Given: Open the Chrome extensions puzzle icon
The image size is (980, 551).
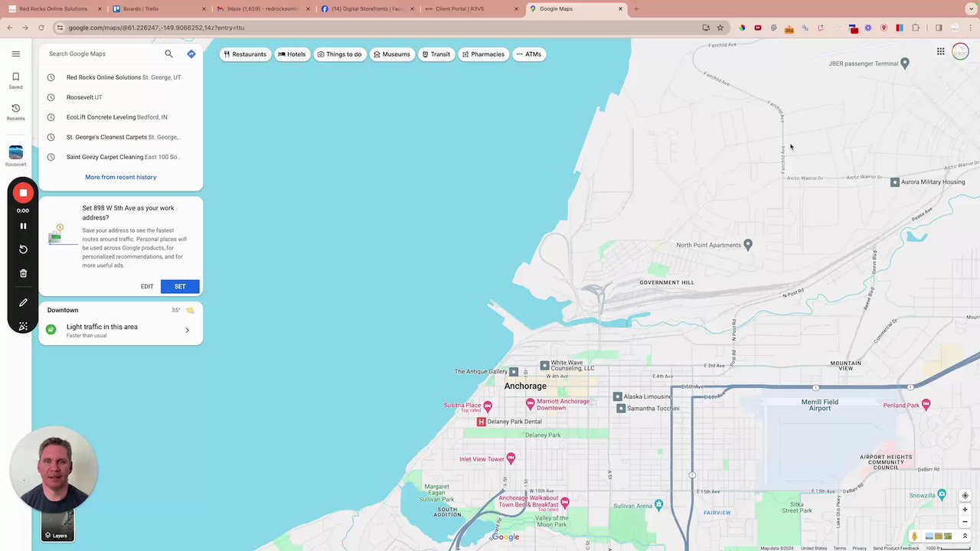Looking at the screenshot, I should tap(916, 28).
